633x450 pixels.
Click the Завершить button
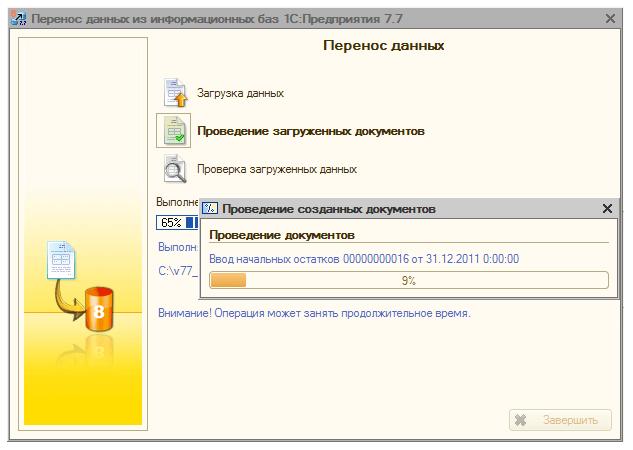tap(560, 420)
